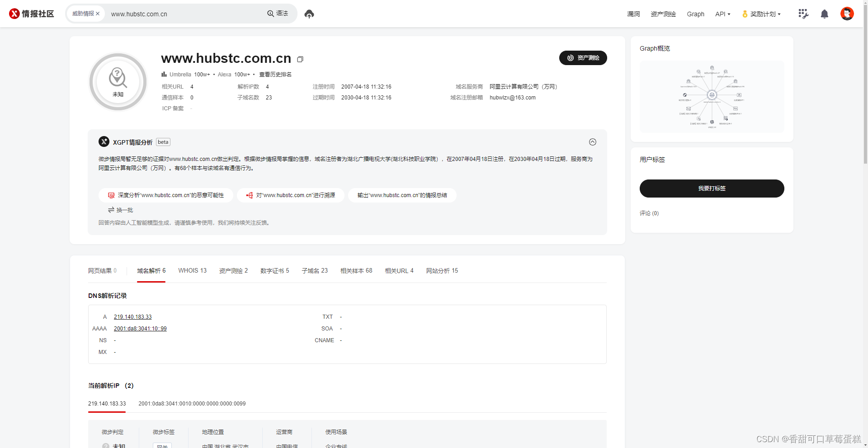Click the Graph概览 thumbnail

pos(712,96)
